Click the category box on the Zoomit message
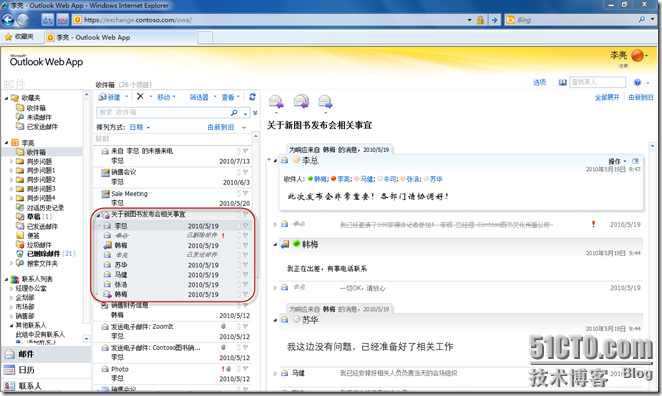This screenshot has height=396, width=662. (239, 326)
